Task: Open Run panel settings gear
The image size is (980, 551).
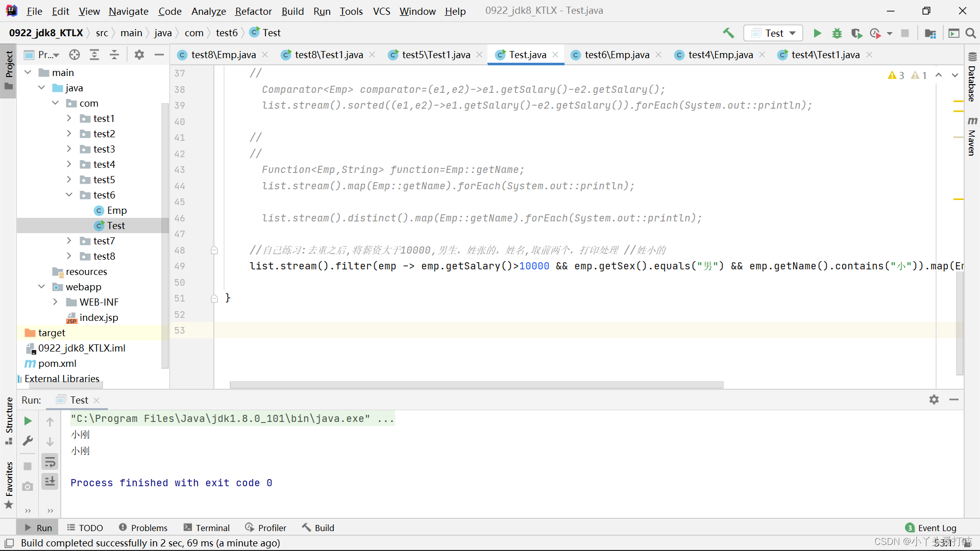Action: (934, 399)
